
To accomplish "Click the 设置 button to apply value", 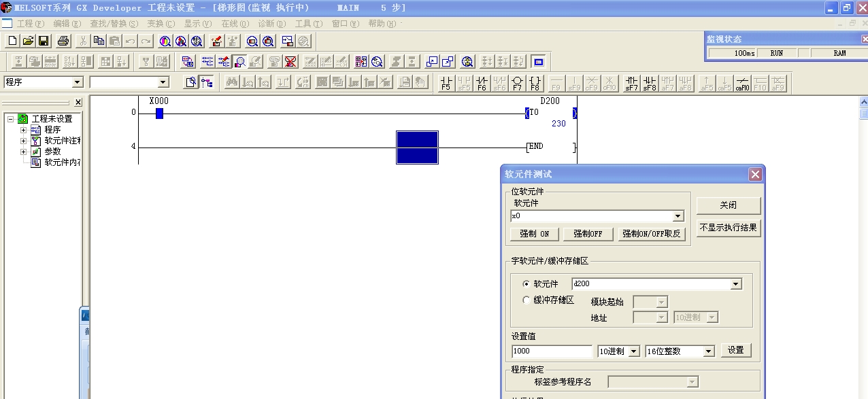I will click(x=735, y=350).
